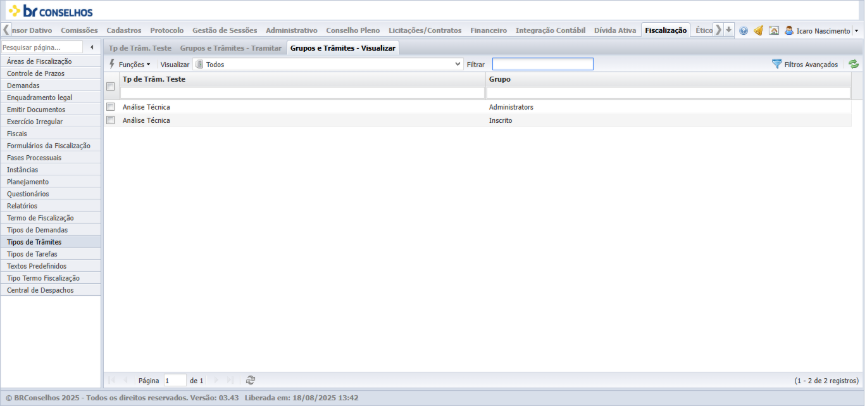
Task: Click the blue help globe icon
Action: [x=743, y=31]
